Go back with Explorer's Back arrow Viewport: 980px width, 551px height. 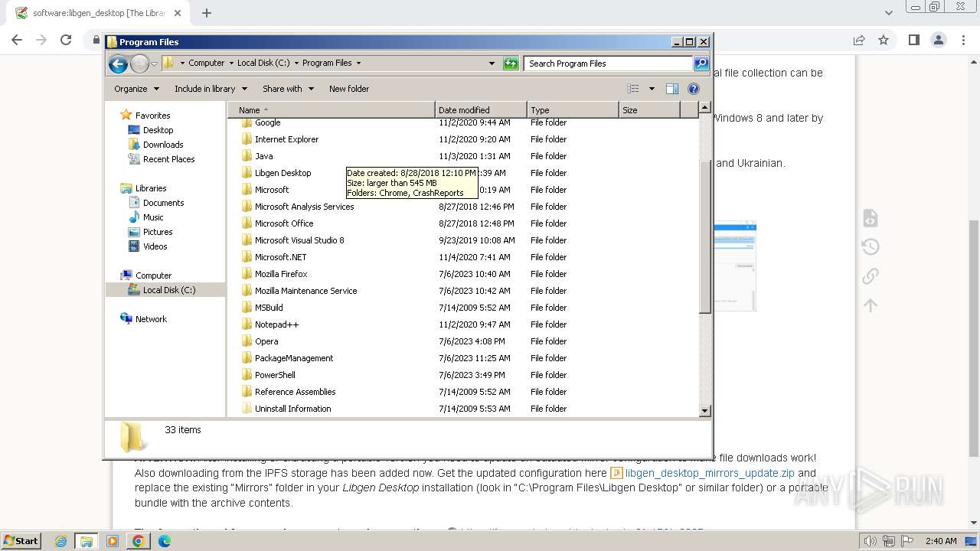(118, 64)
